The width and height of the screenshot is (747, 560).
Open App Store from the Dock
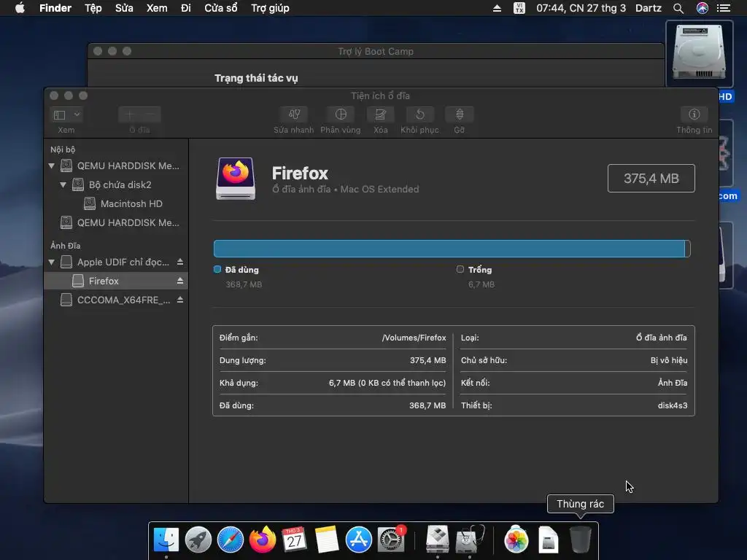click(x=358, y=540)
